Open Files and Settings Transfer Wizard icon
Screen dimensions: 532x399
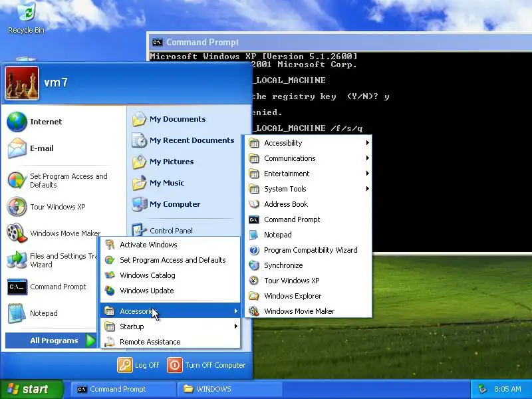[17, 260]
